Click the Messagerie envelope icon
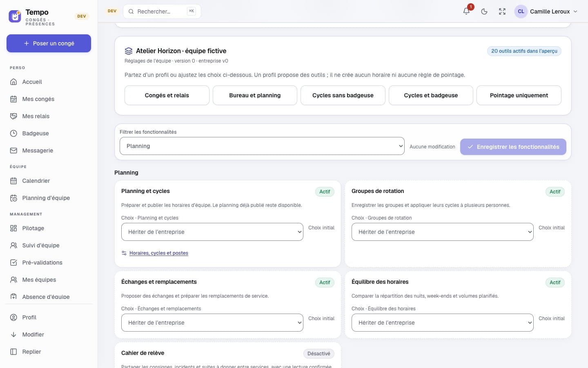This screenshot has height=368, width=588. 13,150
